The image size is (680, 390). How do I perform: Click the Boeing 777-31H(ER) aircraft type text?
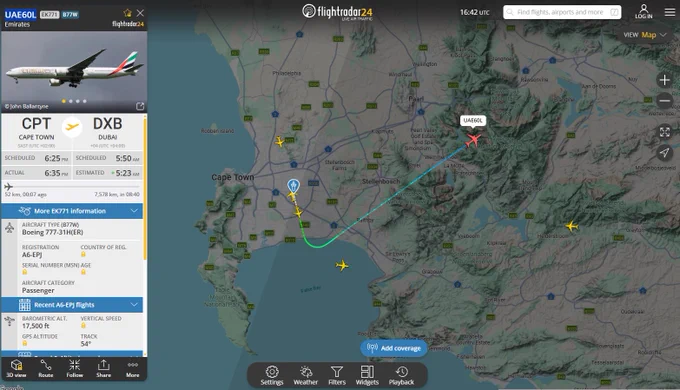point(52,232)
